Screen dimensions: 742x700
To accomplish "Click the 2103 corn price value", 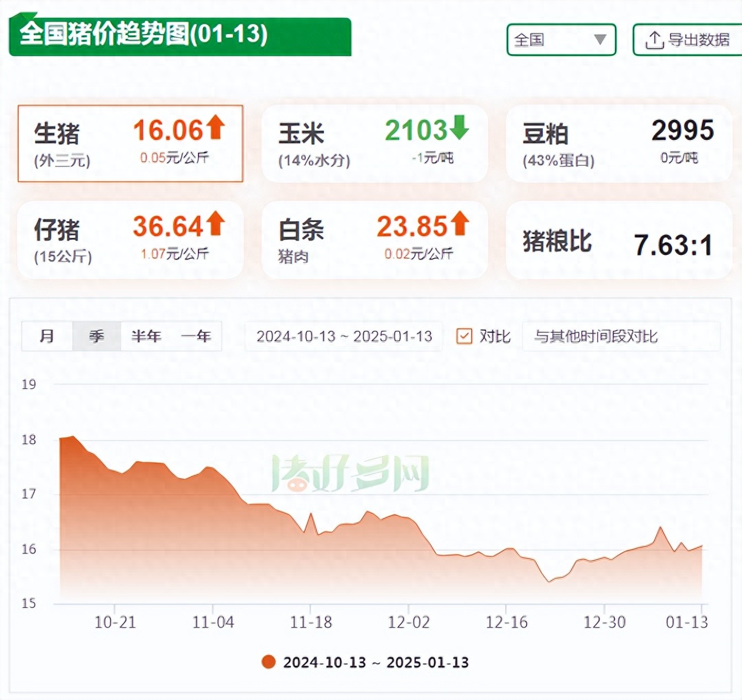I will (x=416, y=130).
